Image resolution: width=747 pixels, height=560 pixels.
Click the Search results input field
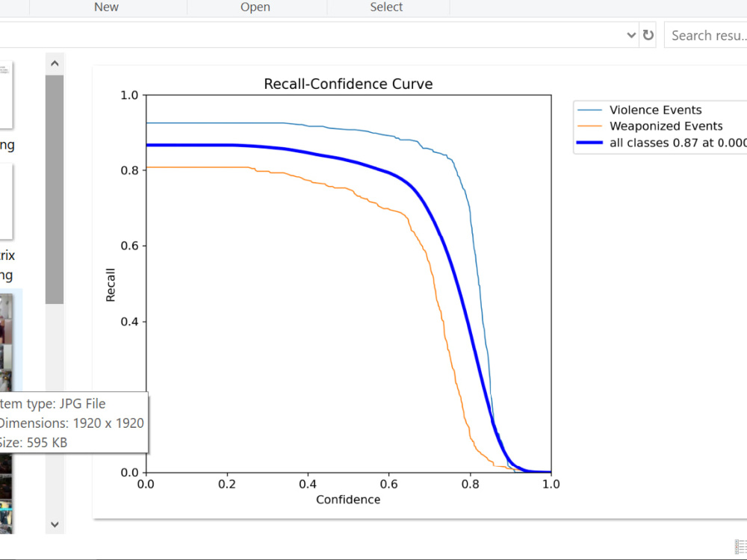click(706, 35)
